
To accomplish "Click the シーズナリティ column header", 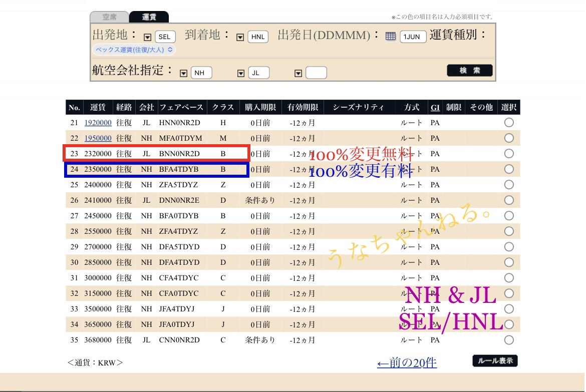I will click(359, 107).
